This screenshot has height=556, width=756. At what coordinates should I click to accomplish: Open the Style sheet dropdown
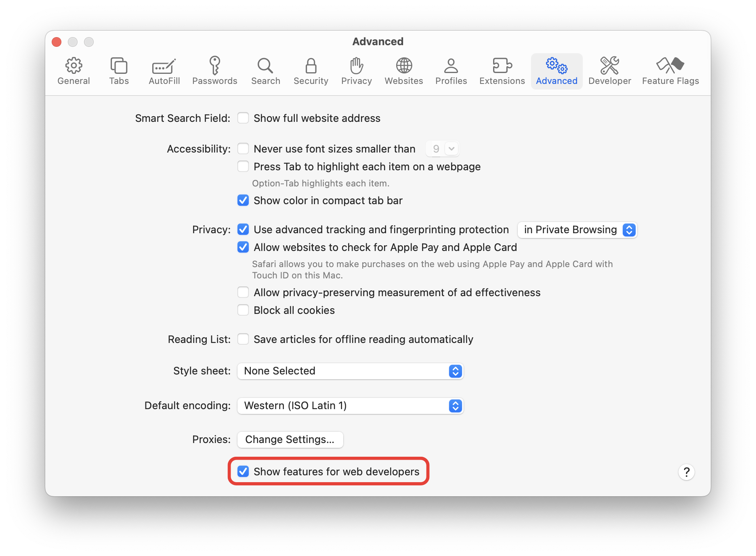point(455,371)
